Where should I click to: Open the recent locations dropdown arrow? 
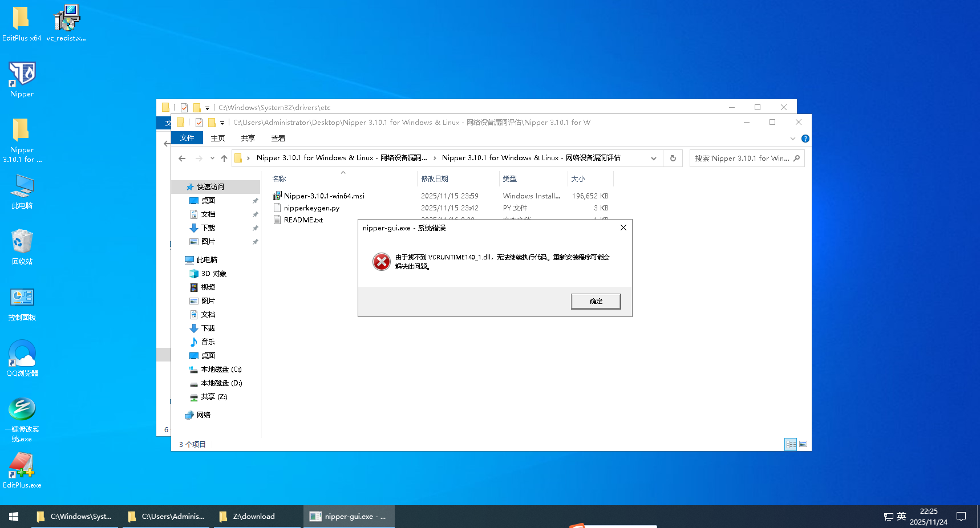[212, 159]
